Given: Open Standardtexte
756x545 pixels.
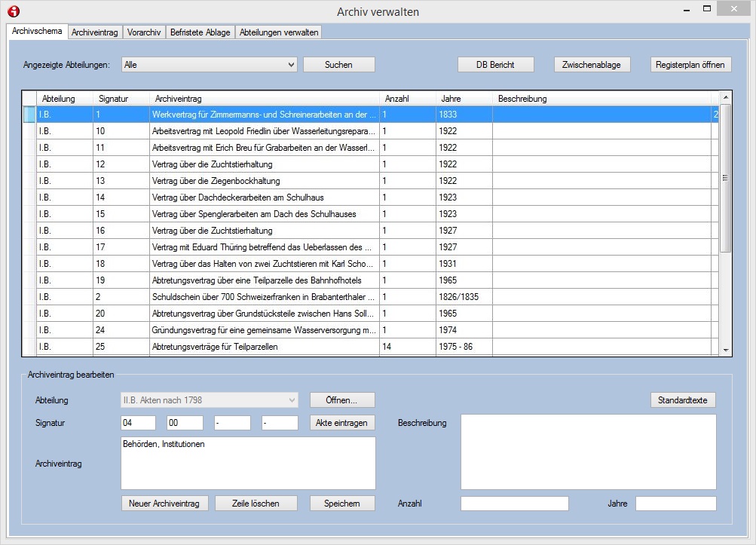Looking at the screenshot, I should (682, 400).
